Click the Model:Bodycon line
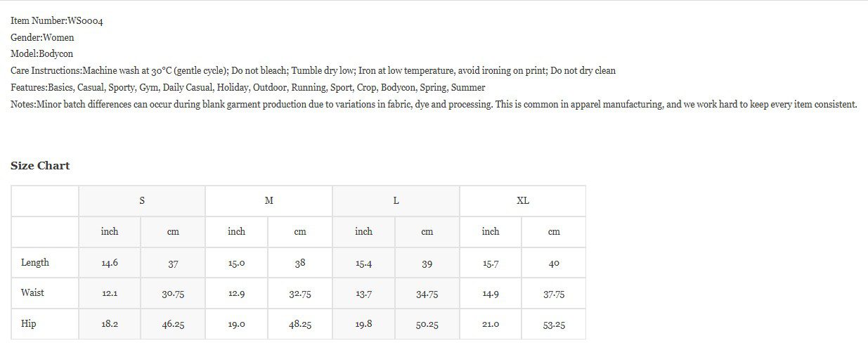This screenshot has width=868, height=362. pyautogui.click(x=41, y=53)
